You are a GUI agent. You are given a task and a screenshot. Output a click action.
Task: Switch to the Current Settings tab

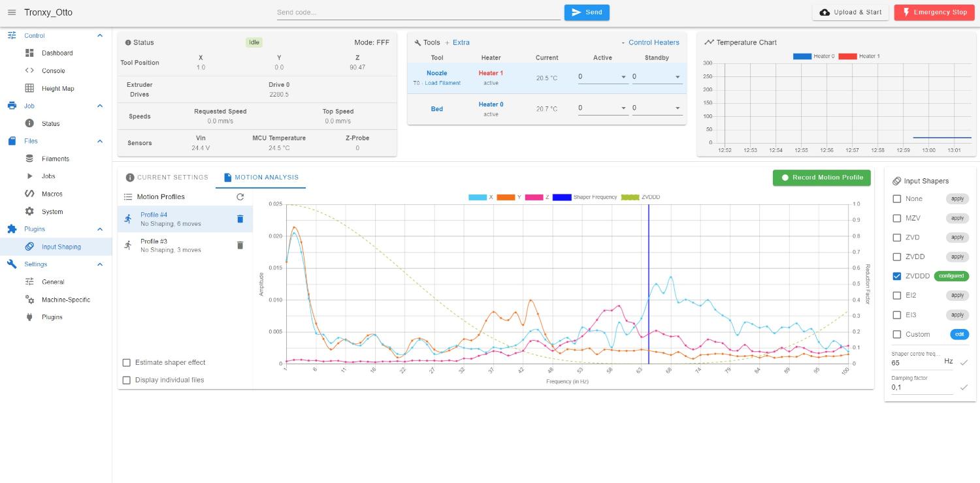tap(167, 178)
